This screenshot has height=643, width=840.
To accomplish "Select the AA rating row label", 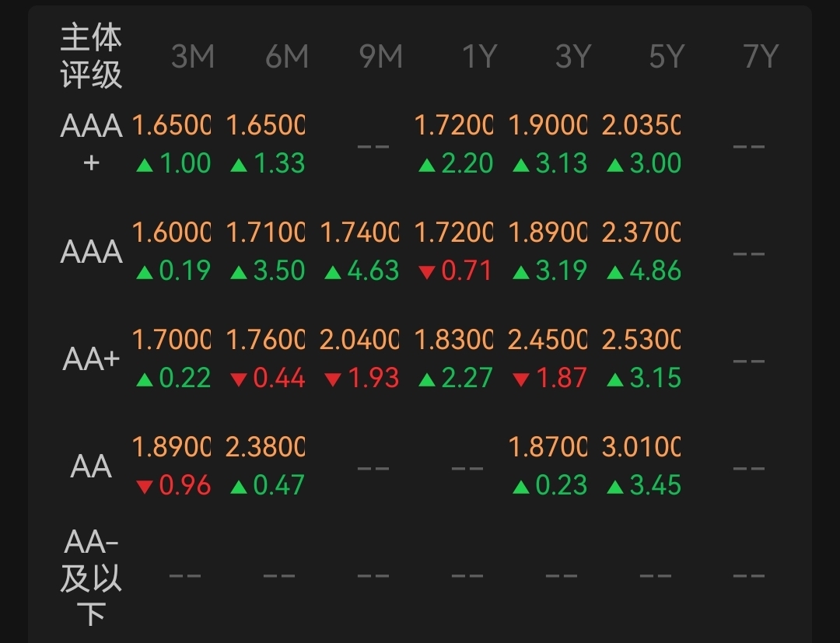I will point(92,467).
